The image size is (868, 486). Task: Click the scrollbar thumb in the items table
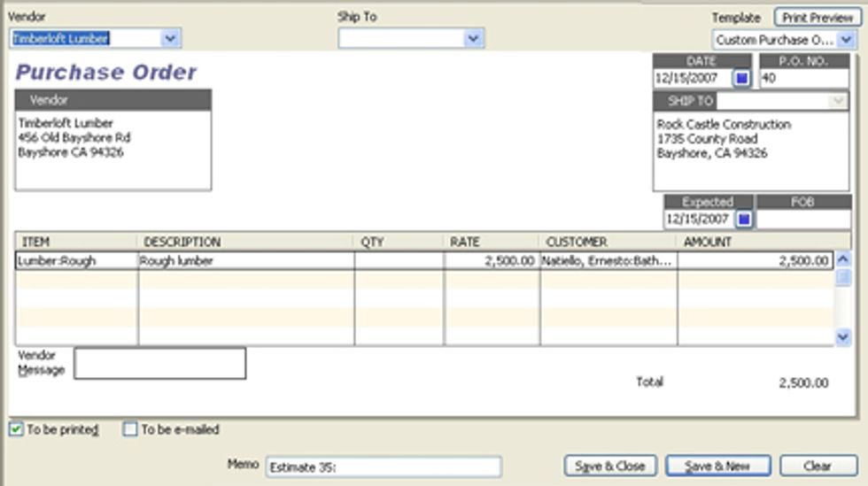[x=842, y=277]
